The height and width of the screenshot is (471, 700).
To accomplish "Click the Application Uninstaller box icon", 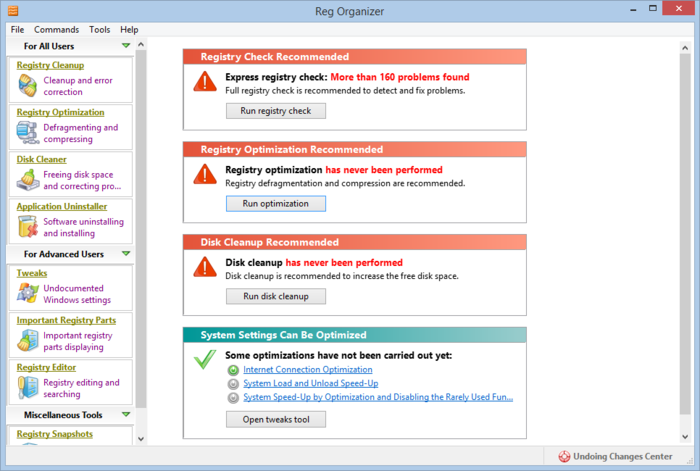I will [x=27, y=227].
